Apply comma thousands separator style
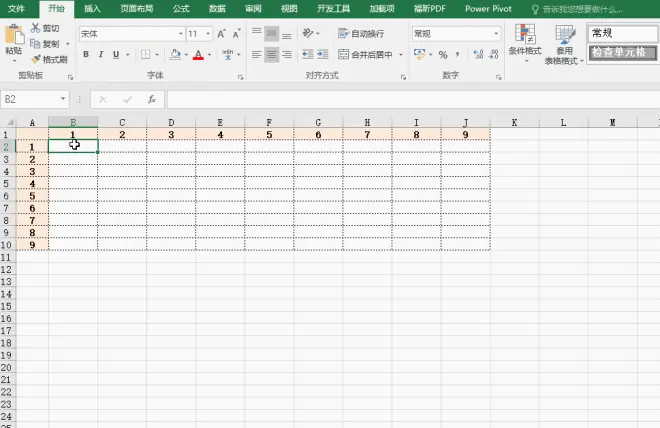This screenshot has height=428, width=660. click(x=458, y=54)
